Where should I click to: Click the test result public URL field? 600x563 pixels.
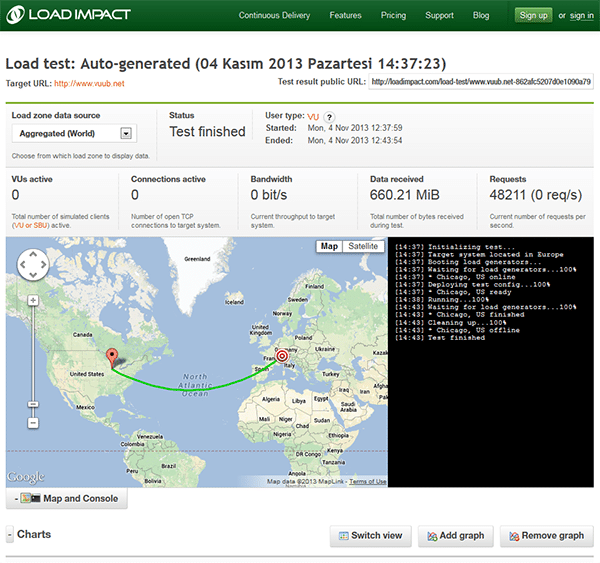pos(480,82)
